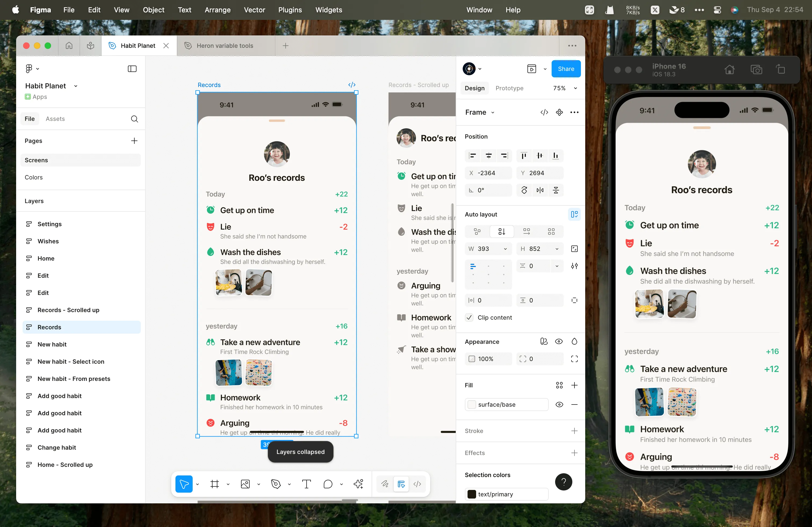Open the Frame more options ellipsis
Image resolution: width=812 pixels, height=527 pixels.
point(574,112)
